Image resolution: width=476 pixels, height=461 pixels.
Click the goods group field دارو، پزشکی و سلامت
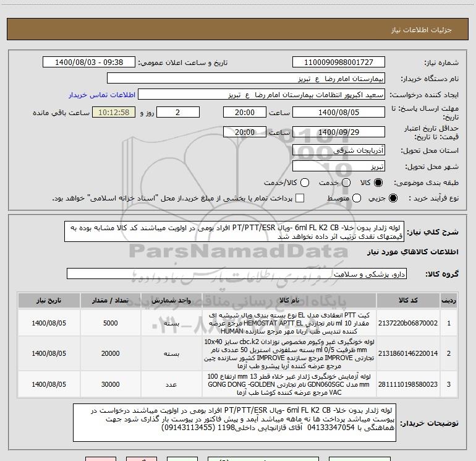coord(237,274)
